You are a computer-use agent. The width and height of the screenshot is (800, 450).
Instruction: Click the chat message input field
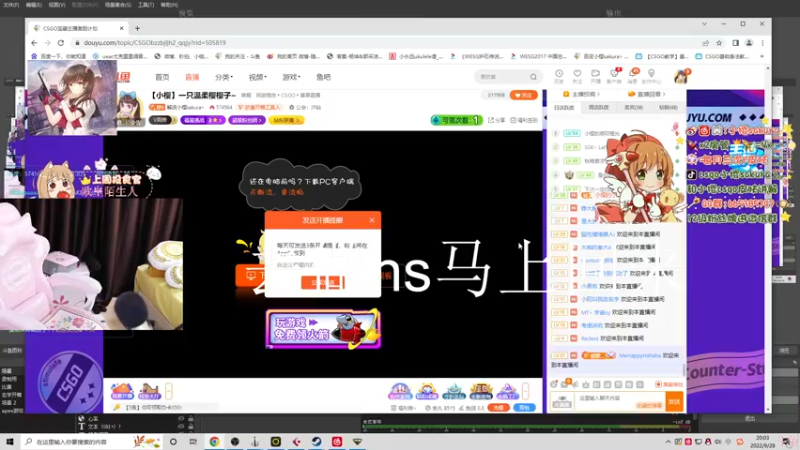[x=620, y=402]
